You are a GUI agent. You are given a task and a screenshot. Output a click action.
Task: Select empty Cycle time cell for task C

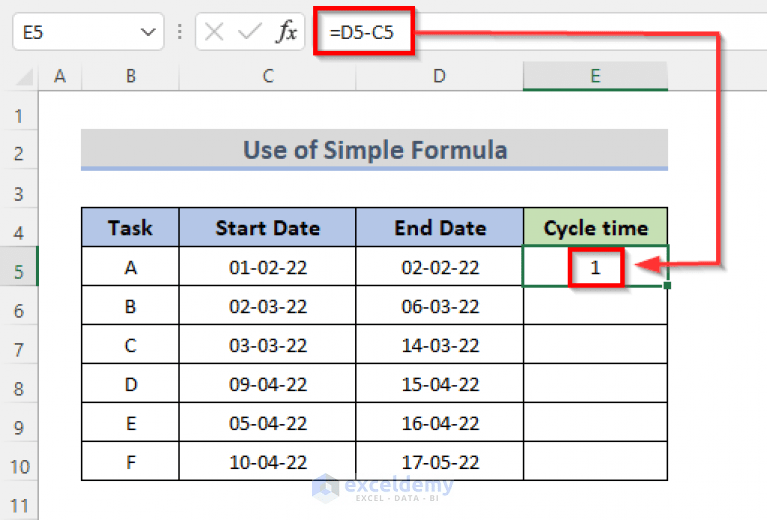coord(595,345)
